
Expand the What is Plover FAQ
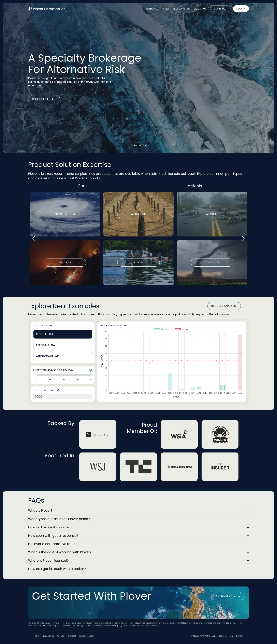(x=138, y=511)
